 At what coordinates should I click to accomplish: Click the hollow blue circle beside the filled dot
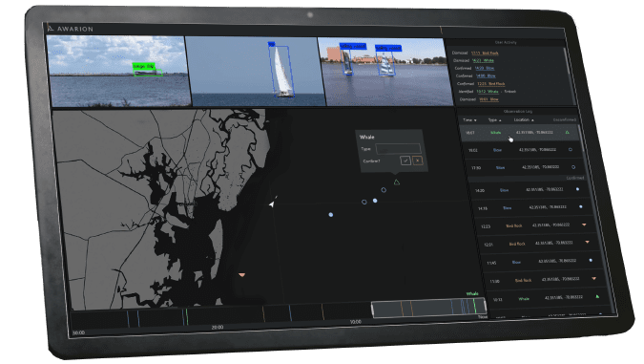(364, 202)
